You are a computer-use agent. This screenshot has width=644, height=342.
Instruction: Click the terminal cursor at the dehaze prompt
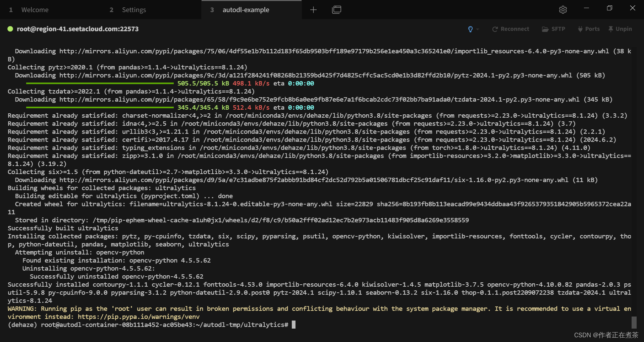(x=294, y=325)
